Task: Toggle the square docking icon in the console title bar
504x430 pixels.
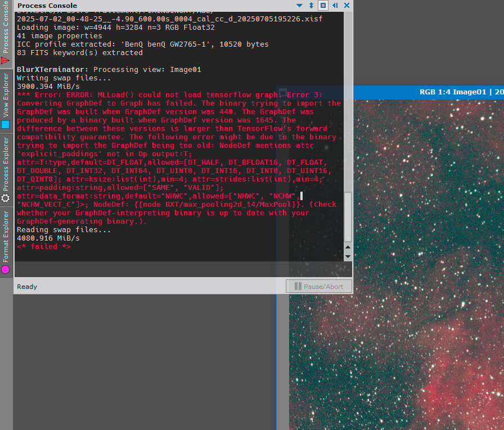Action: 323,6
